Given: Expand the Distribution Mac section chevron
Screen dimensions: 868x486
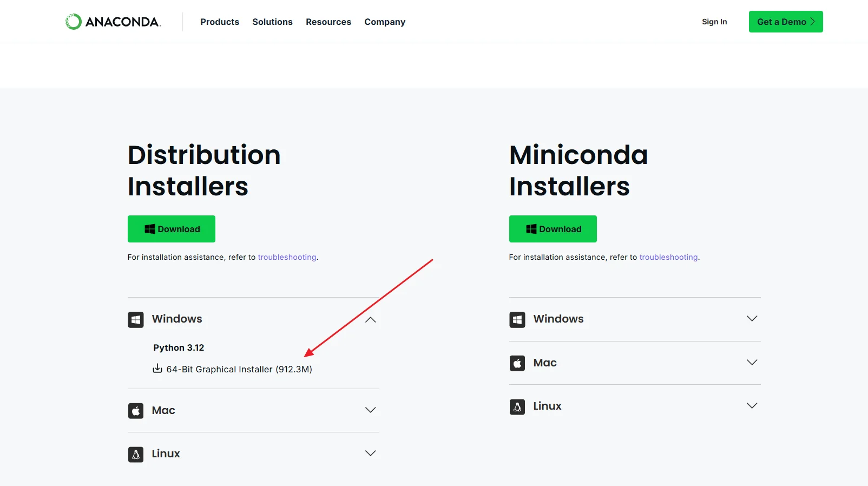Looking at the screenshot, I should [371, 410].
